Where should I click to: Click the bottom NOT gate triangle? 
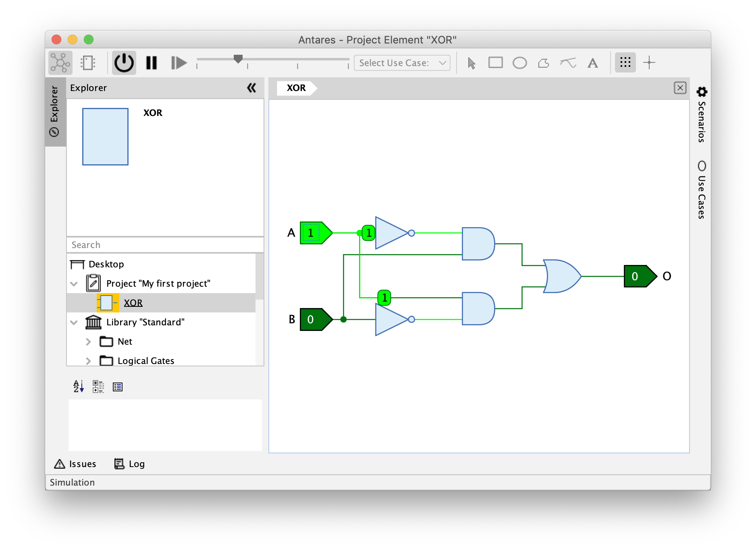(391, 319)
